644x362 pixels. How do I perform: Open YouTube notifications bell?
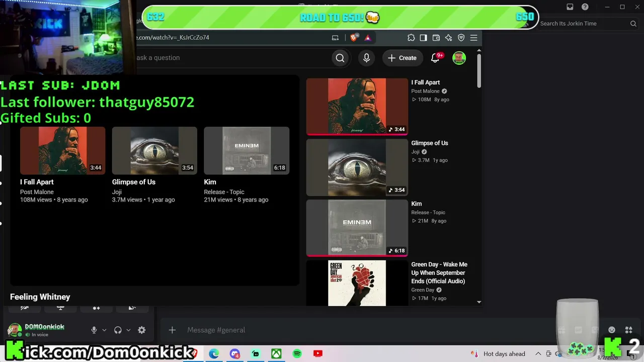(x=436, y=58)
